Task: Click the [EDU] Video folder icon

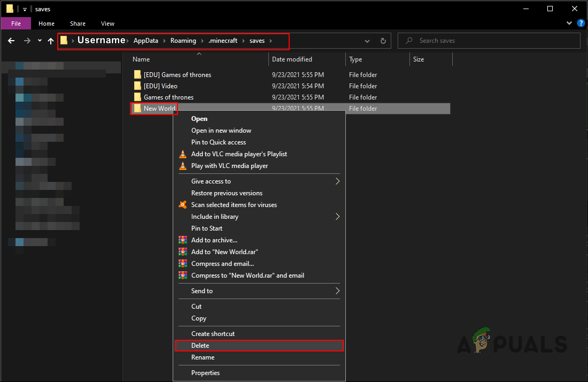Action: point(137,86)
